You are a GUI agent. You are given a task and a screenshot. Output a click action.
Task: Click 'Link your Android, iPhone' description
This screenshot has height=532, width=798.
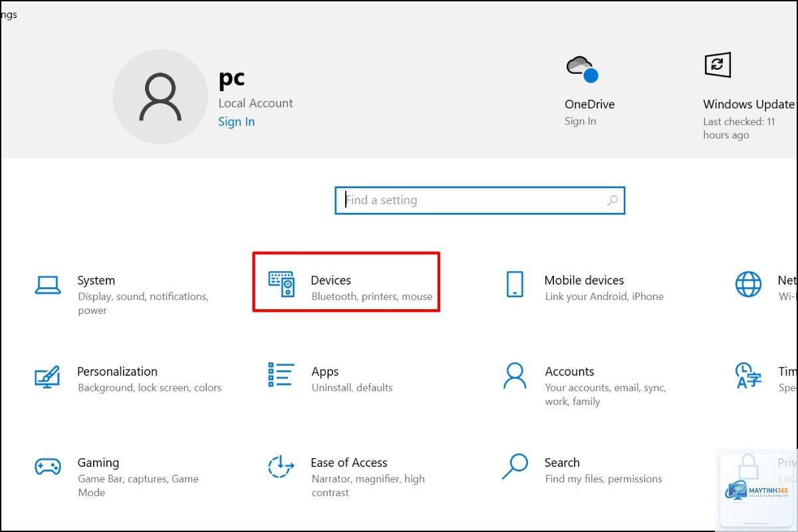coord(604,297)
